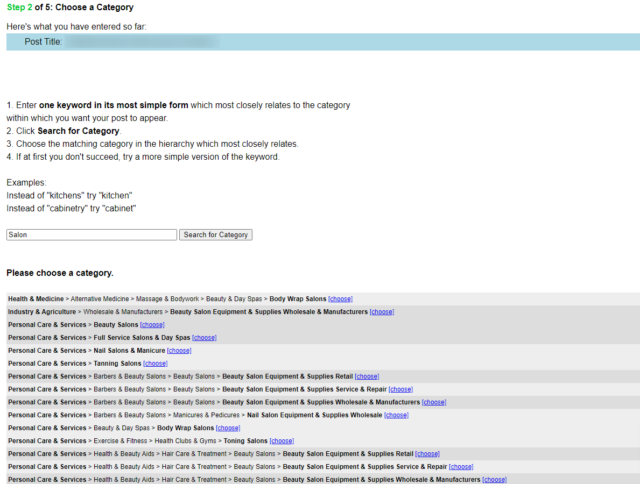This screenshot has width=640, height=484.
Task: Choose Health & Medicine Body Wrap Salons category
Action: [x=340, y=299]
